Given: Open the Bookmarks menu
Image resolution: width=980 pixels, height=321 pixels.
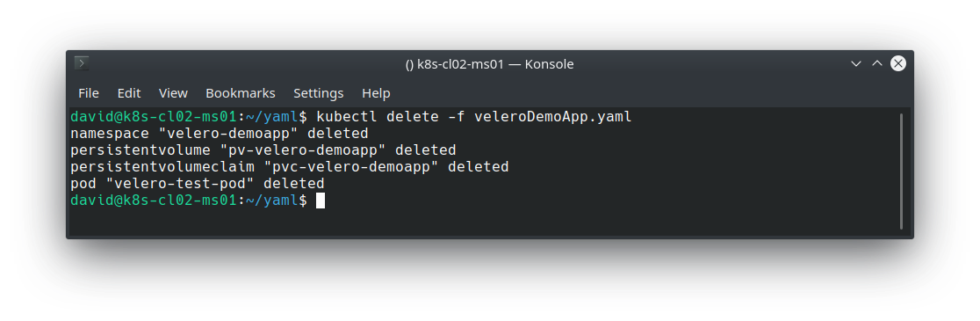Looking at the screenshot, I should click(240, 93).
